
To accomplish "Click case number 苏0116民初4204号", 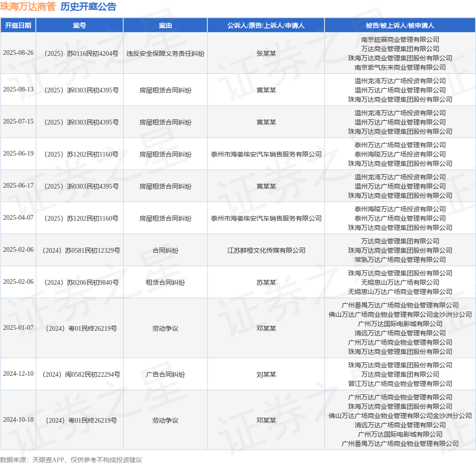I will click(x=81, y=54).
